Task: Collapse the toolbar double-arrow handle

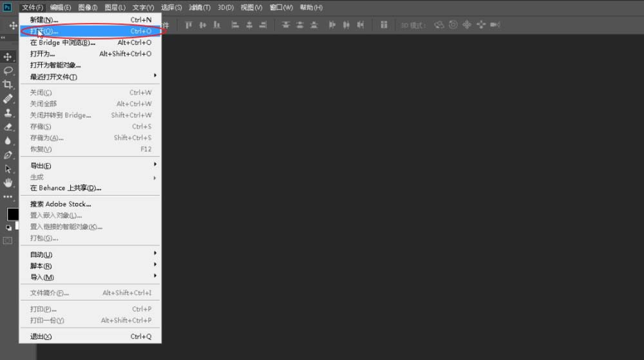Action: (x=3, y=38)
